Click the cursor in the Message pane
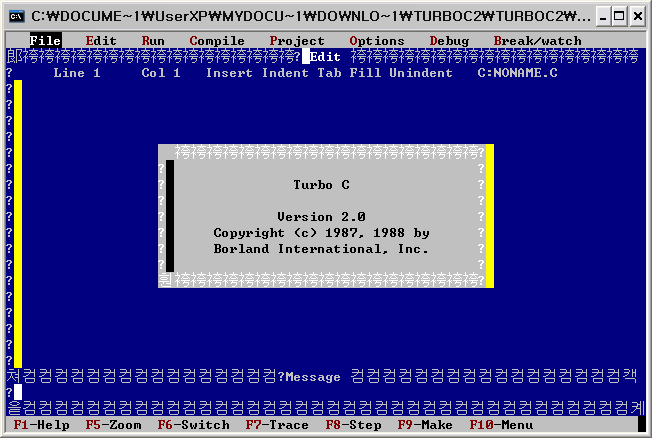The image size is (652, 438). tap(18, 392)
